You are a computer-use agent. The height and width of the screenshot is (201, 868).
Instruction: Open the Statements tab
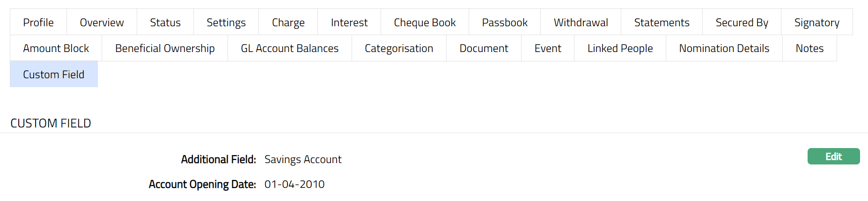click(662, 22)
